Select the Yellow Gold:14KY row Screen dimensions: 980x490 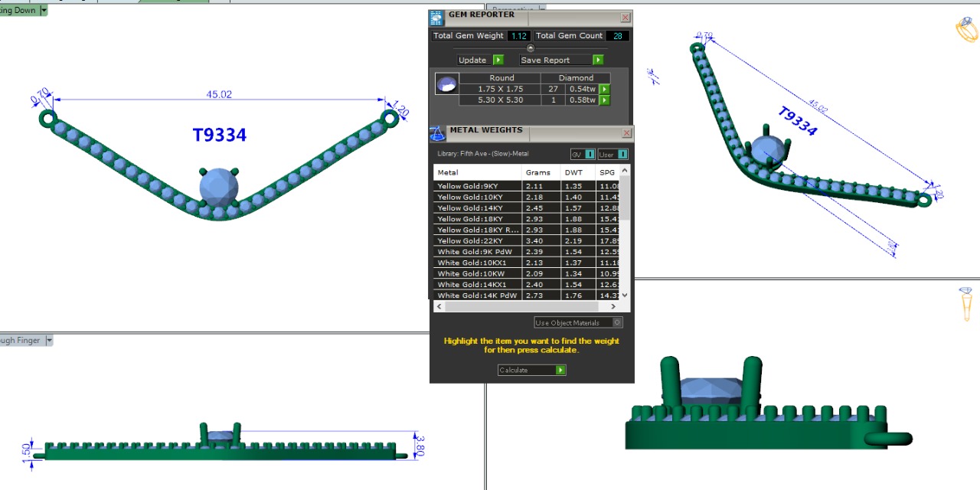(x=476, y=208)
